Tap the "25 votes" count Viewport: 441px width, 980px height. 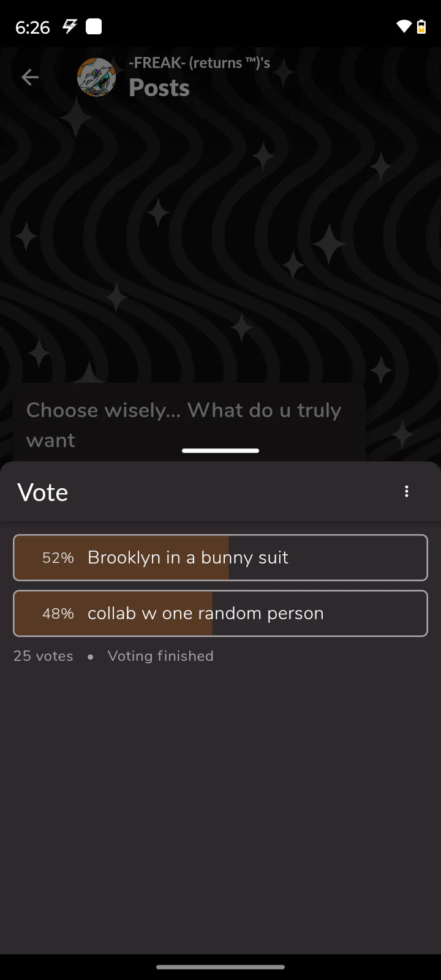(43, 656)
